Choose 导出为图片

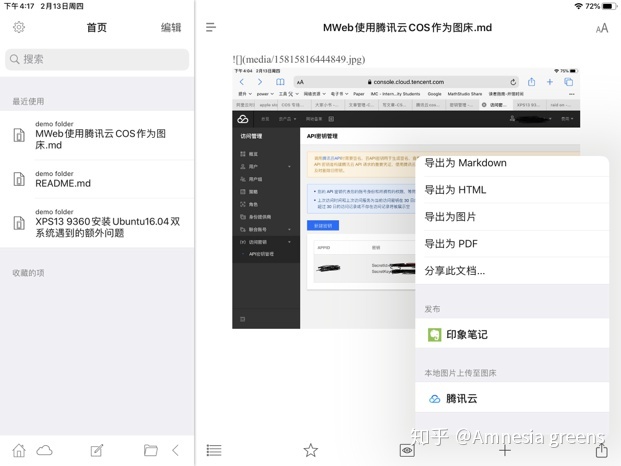[512, 217]
